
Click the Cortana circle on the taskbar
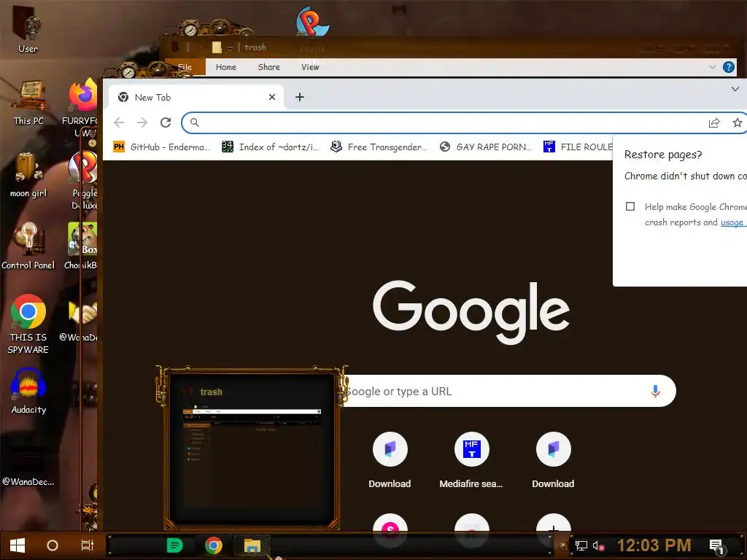tap(53, 545)
